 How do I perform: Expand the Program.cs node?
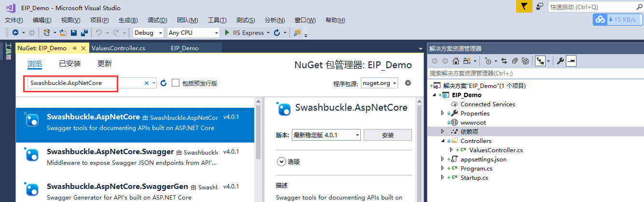pyautogui.click(x=443, y=169)
